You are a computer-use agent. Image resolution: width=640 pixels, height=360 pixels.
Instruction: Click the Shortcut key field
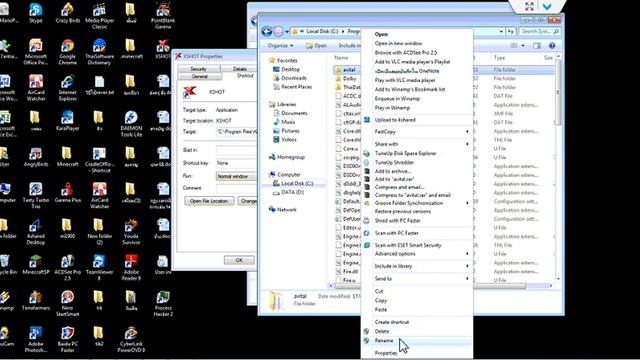(x=237, y=163)
